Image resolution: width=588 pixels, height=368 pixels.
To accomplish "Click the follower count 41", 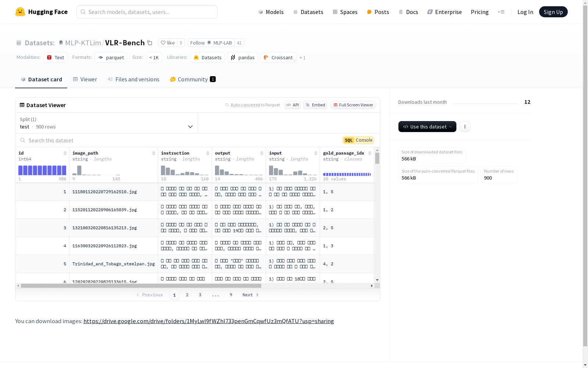I will coord(239,43).
